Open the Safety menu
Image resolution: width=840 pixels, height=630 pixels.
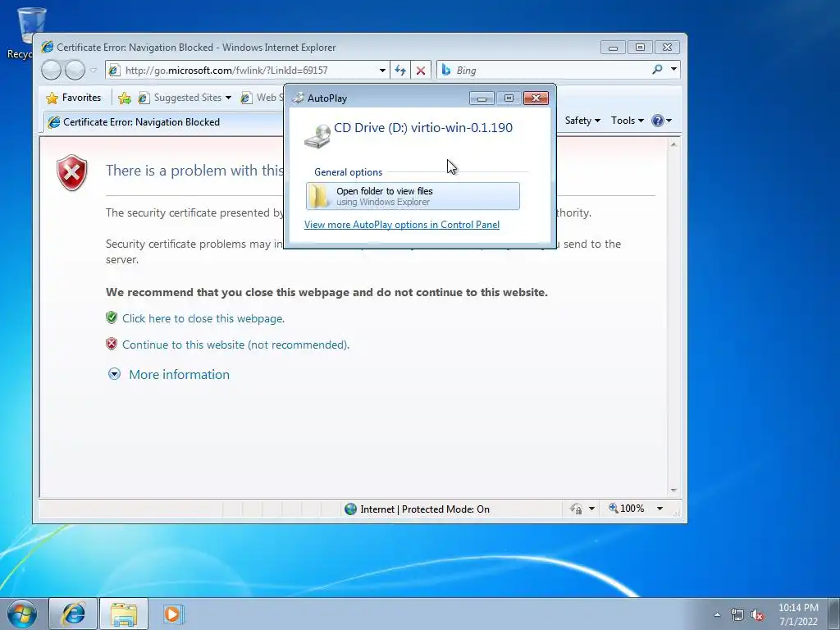click(x=582, y=121)
